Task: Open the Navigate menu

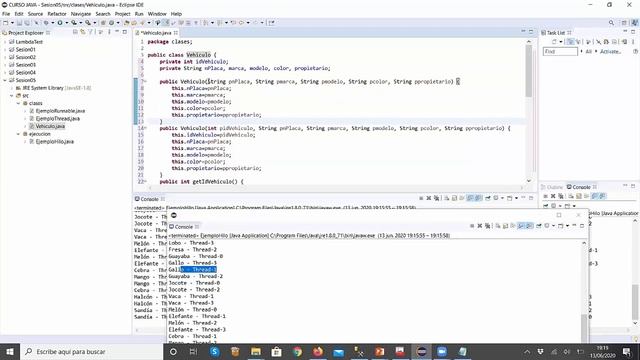Action: point(81,14)
